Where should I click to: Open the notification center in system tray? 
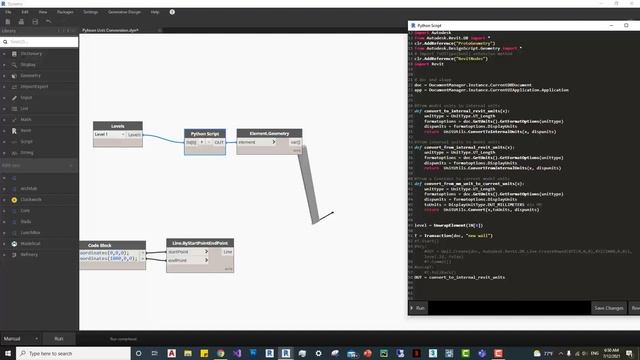pos(629,353)
